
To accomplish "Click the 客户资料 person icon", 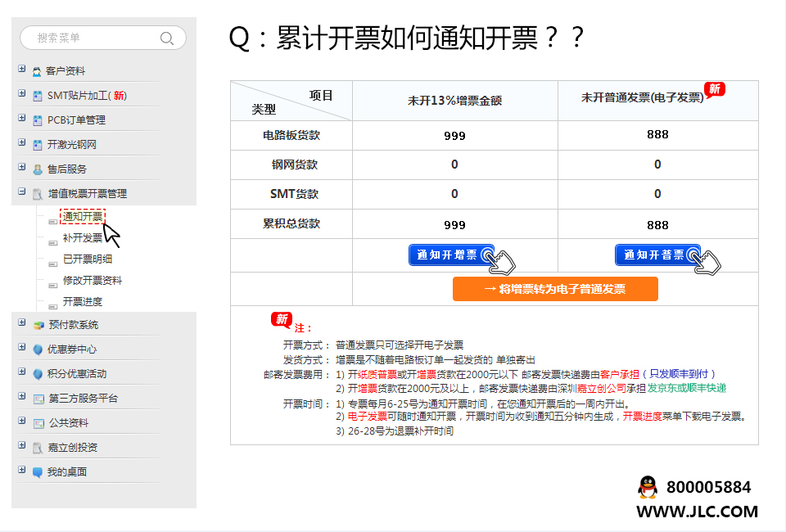I will 38,72.
